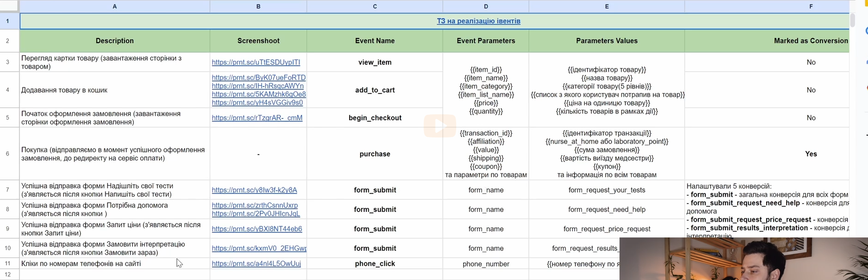Viewport: 868px width, 280px height.
Task: Click the Parameters Values header cell
Action: (x=607, y=41)
